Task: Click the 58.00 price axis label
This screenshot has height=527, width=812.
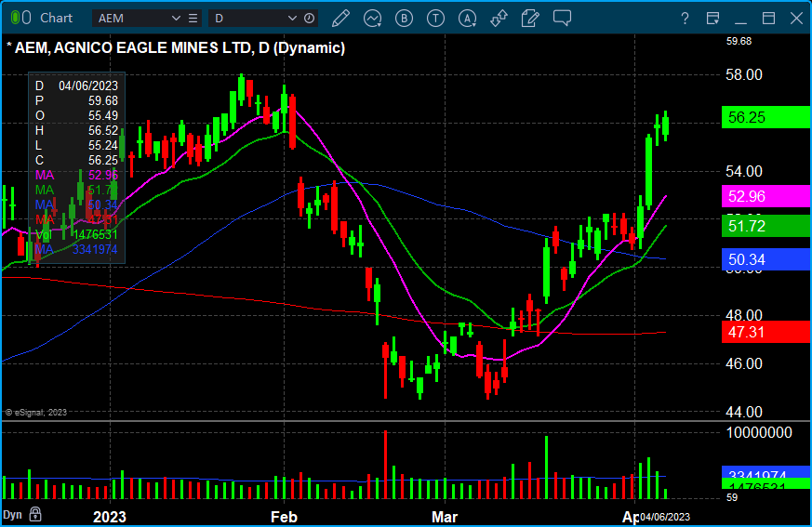Action: [744, 74]
